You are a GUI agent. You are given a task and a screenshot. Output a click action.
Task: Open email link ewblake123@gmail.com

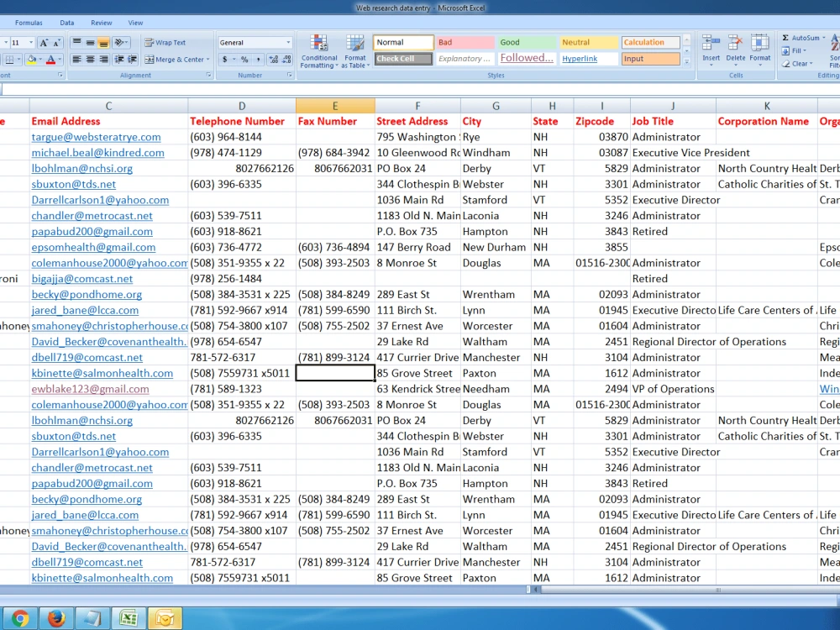90,389
